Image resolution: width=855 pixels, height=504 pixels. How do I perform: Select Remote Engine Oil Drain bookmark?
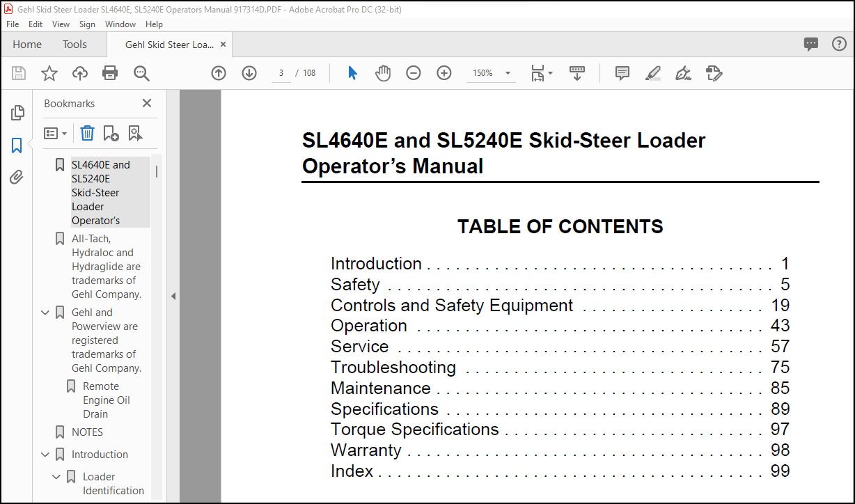(107, 400)
